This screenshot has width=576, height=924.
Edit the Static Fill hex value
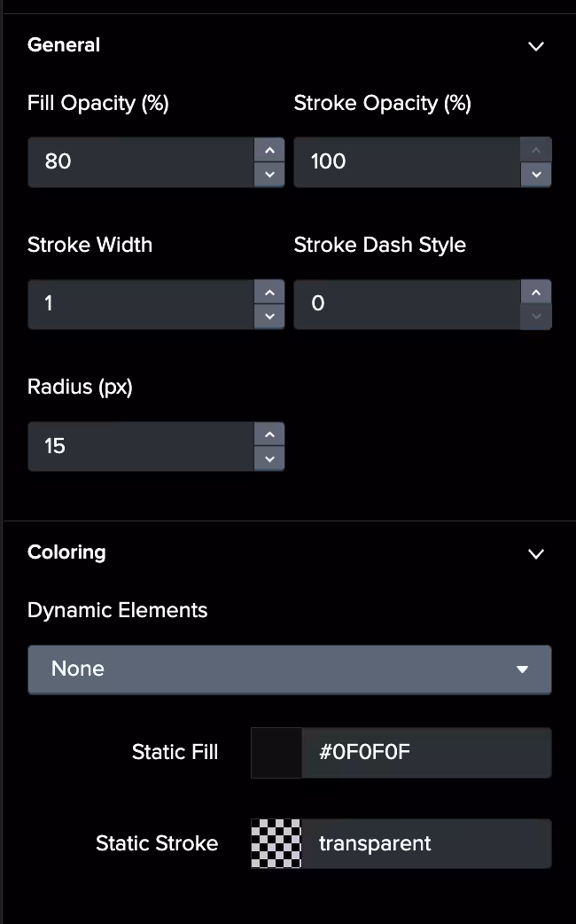[425, 753]
